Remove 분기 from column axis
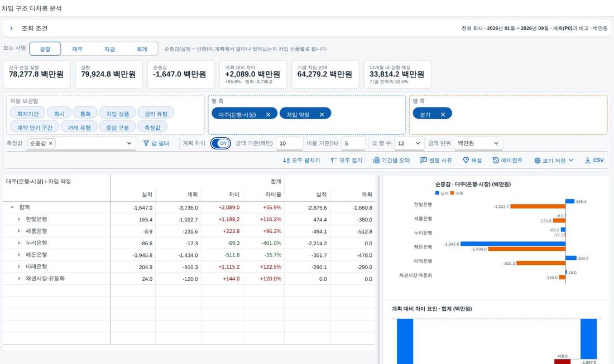Viewport: 614px width, 364px height. (x=443, y=115)
